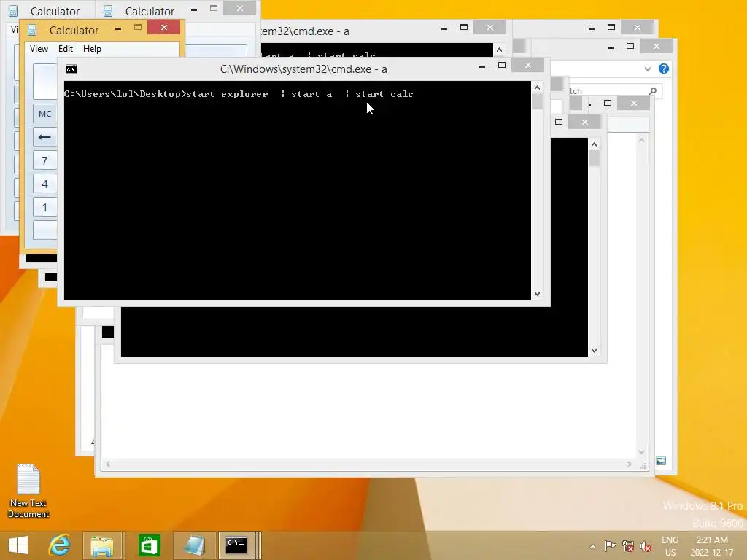Screen dimensions: 747x560
Task: Click the second cmd.exe window's scroll-up arrow
Action: [499, 50]
